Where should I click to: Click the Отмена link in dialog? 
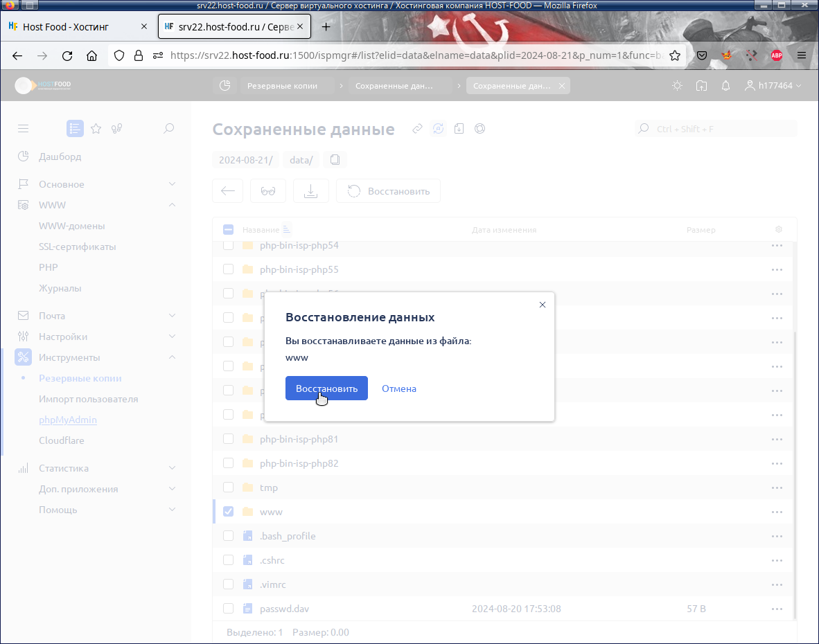click(x=398, y=388)
